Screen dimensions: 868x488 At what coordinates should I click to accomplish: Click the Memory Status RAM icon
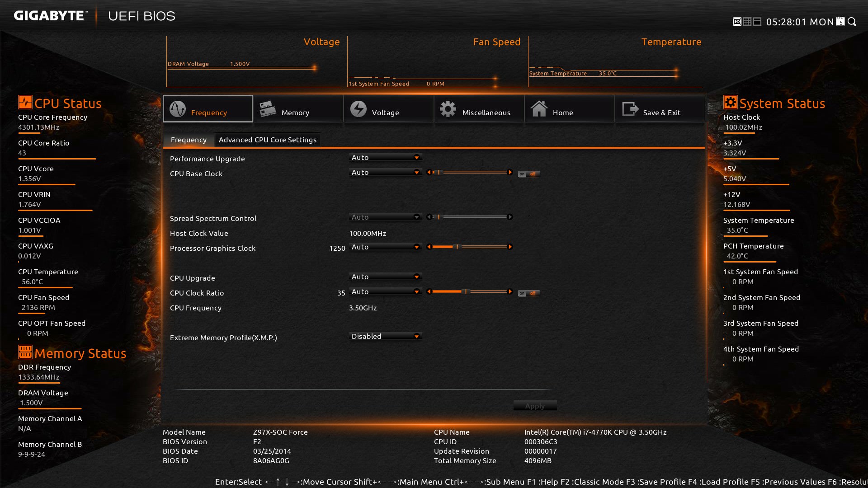pos(25,352)
